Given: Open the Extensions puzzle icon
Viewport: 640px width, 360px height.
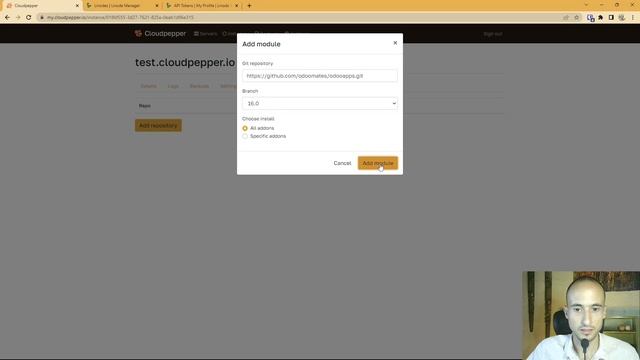Looking at the screenshot, I should pos(600,18).
